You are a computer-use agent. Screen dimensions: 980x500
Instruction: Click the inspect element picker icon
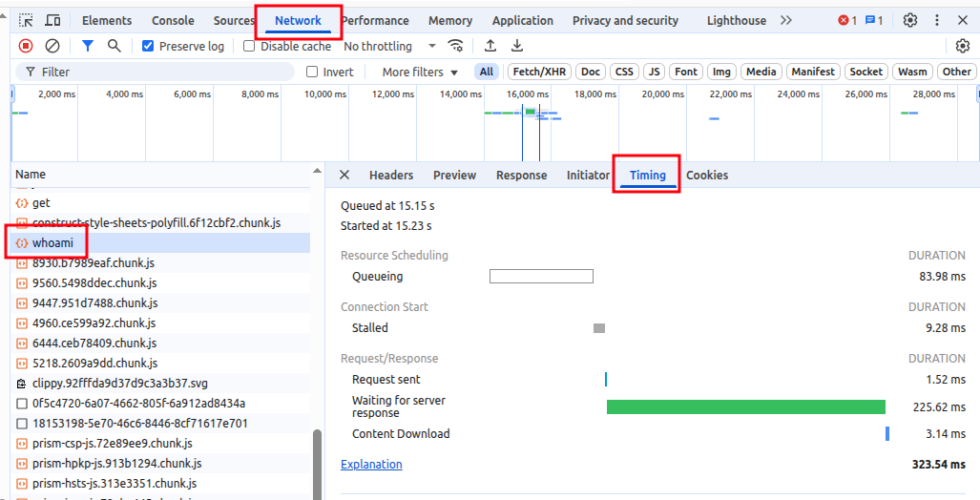pos(26,20)
